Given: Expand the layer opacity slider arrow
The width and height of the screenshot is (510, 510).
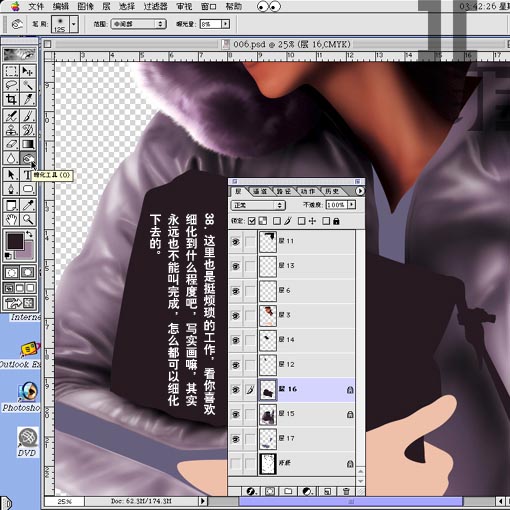Looking at the screenshot, I should pos(352,204).
